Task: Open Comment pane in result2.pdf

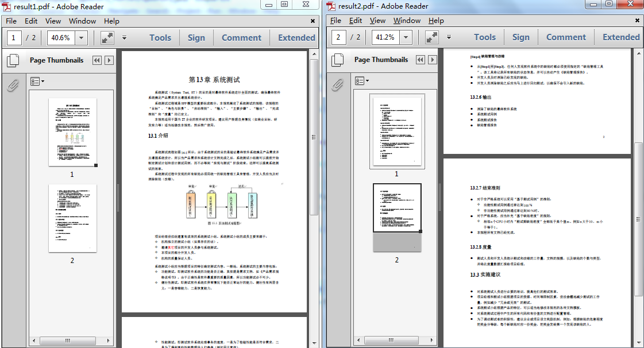Action: 566,37
